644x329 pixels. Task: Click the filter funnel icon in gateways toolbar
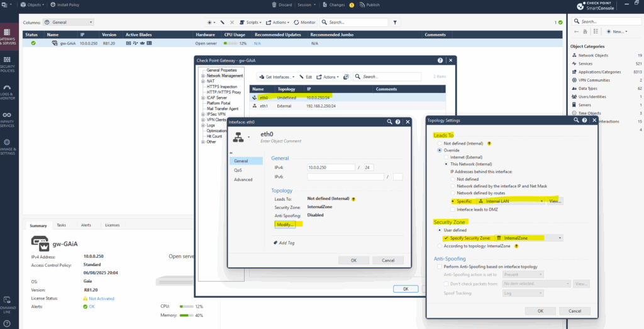coord(395,22)
